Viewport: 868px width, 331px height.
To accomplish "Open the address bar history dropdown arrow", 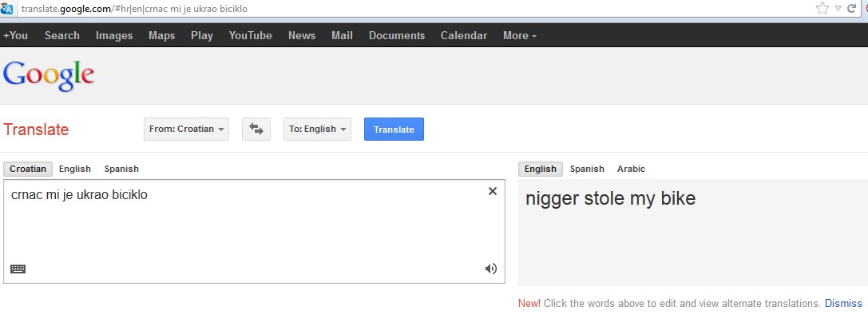I will point(838,8).
